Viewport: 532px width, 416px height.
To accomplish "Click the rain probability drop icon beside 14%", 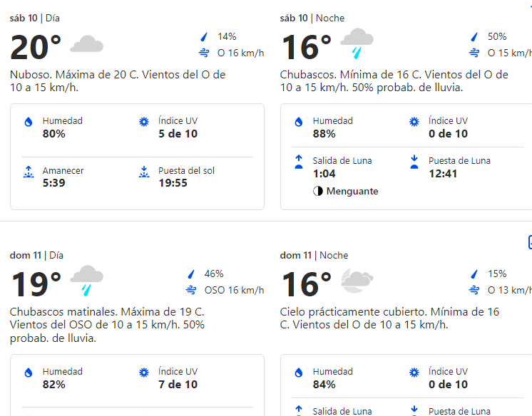I will tap(205, 36).
